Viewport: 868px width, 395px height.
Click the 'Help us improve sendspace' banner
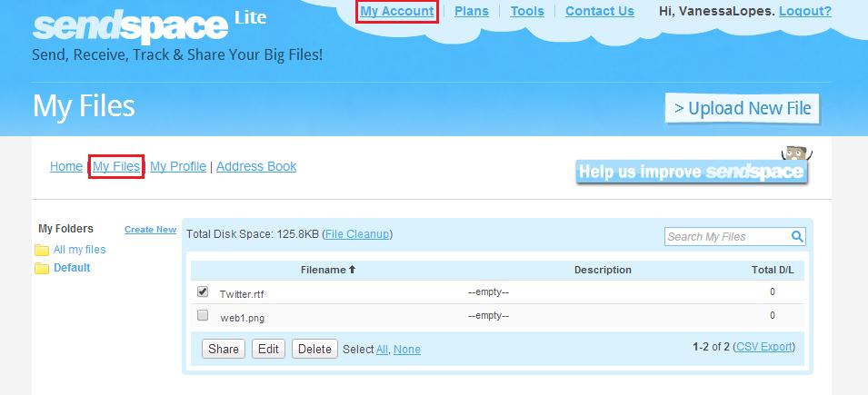point(691,171)
